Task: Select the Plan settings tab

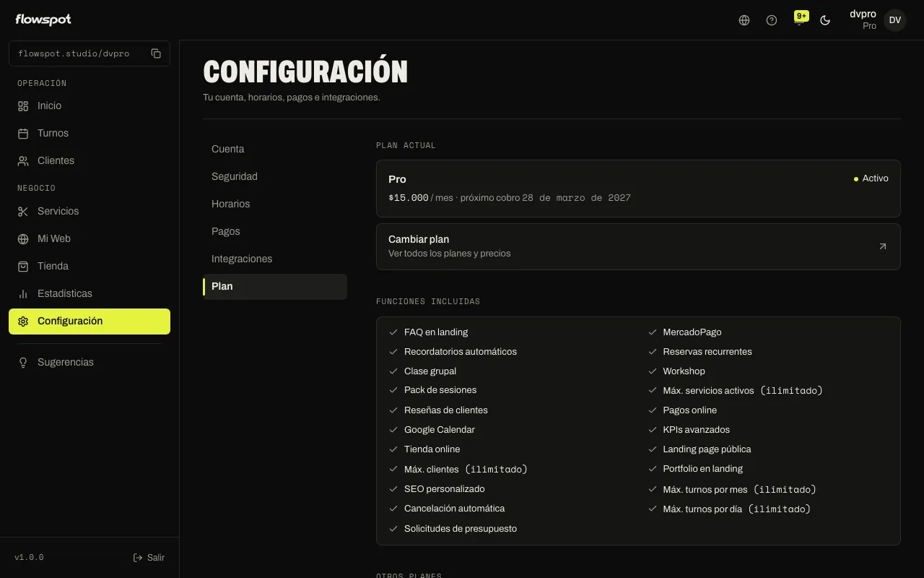Action: pyautogui.click(x=275, y=286)
